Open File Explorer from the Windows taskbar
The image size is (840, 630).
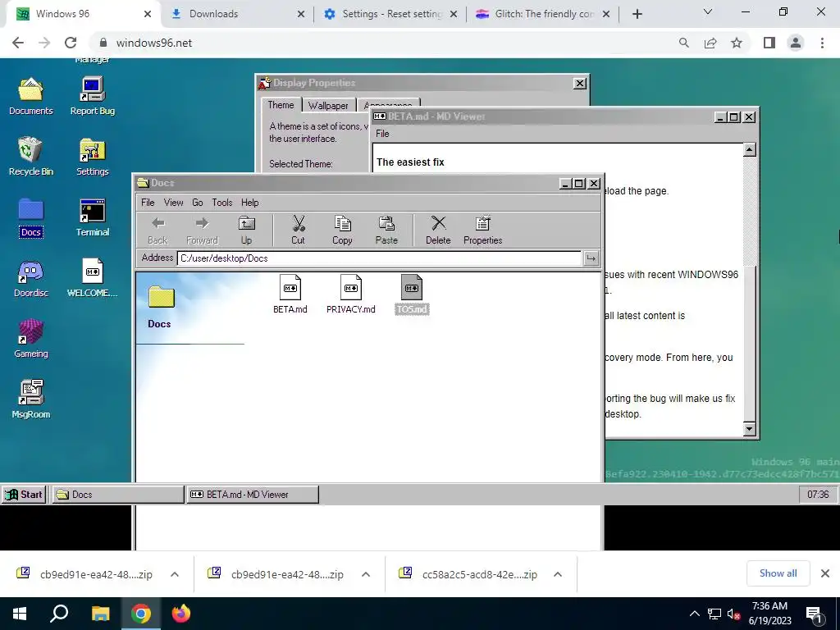[x=100, y=614]
